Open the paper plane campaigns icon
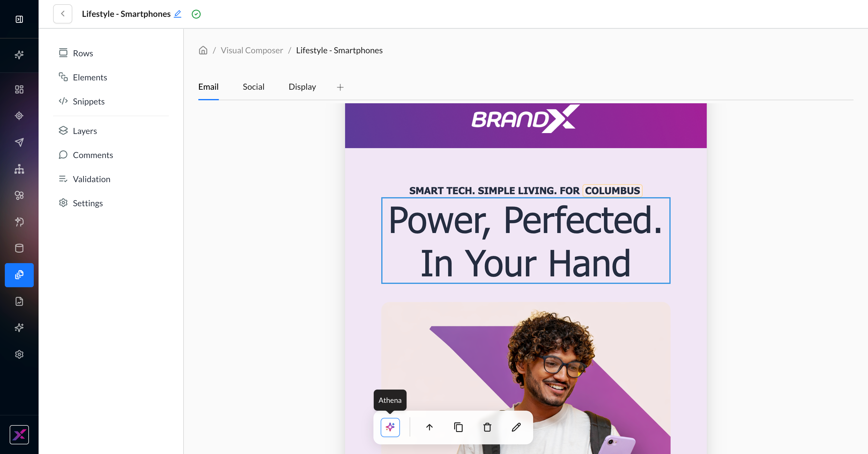Image resolution: width=868 pixels, height=454 pixels. click(x=19, y=142)
